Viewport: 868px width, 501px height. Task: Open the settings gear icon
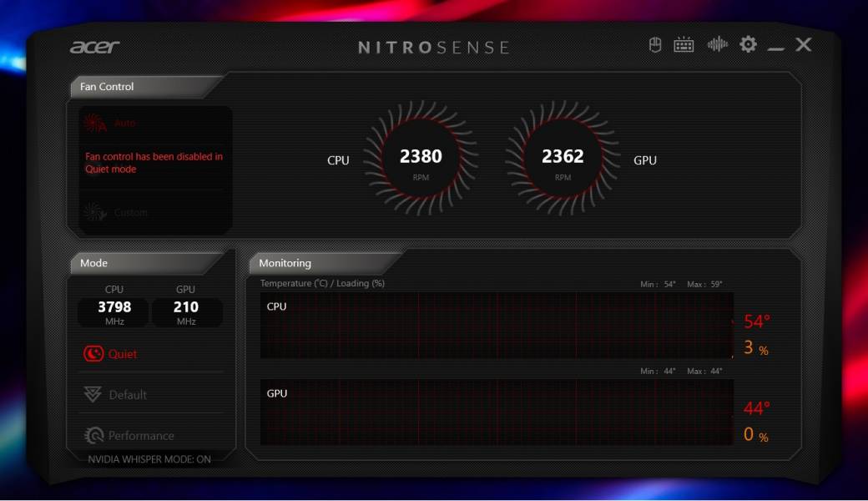[x=748, y=44]
